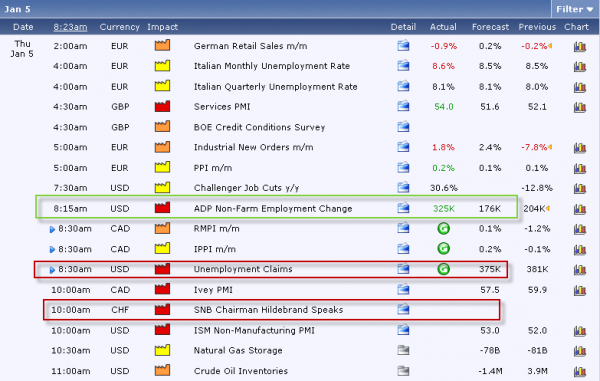Viewport: 600px width, 381px height.
Task: Click the 375K forecast value
Action: 490,269
